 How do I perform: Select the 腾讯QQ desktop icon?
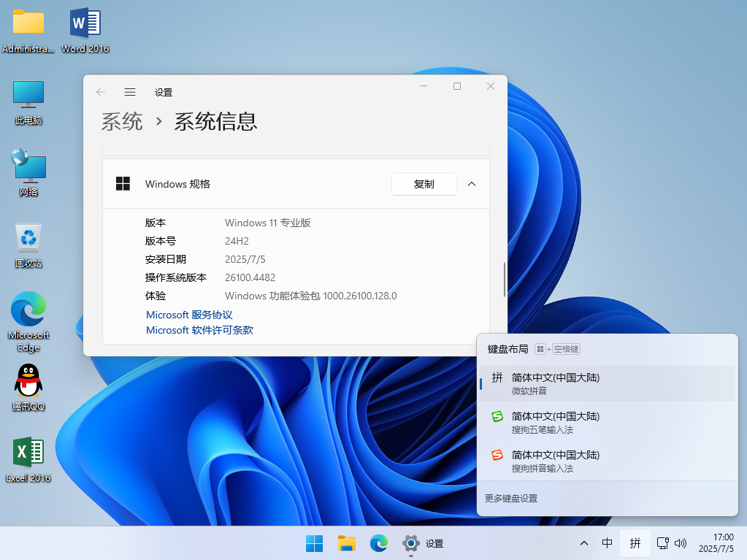pyautogui.click(x=28, y=388)
